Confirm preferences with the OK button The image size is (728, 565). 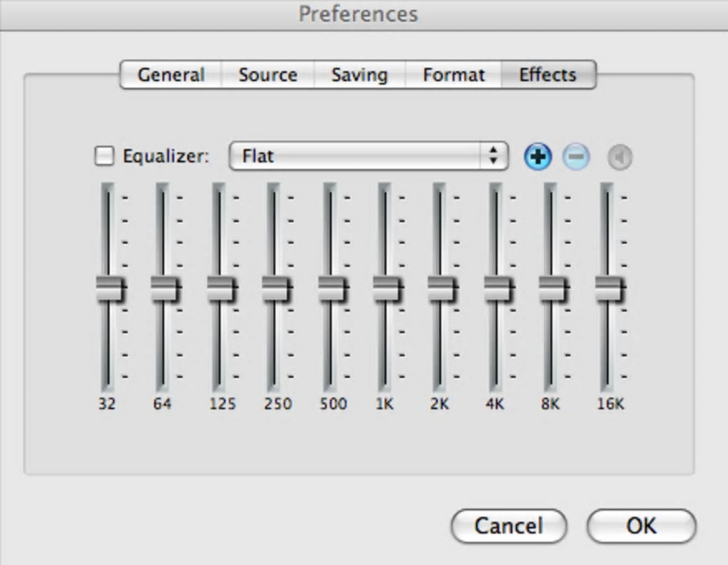pyautogui.click(x=640, y=526)
